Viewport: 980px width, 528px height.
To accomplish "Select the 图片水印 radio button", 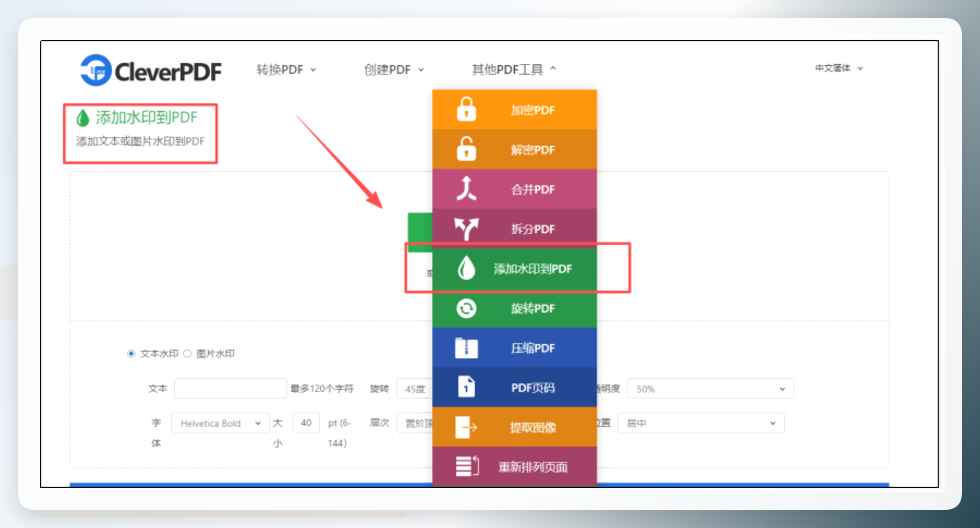I will tap(187, 354).
